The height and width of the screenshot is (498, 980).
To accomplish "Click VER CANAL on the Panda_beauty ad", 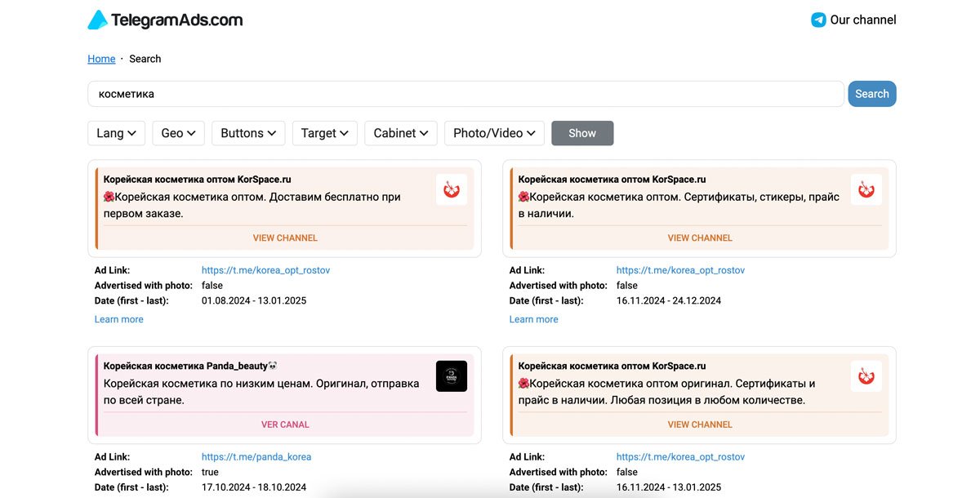I will [x=285, y=425].
